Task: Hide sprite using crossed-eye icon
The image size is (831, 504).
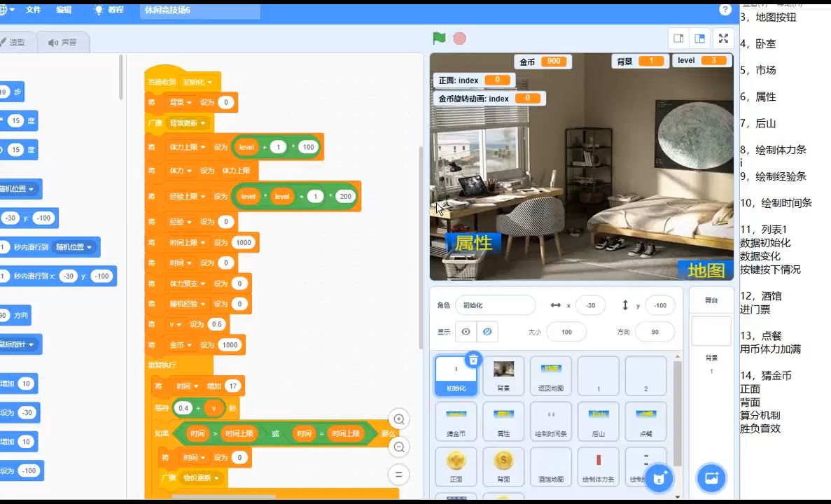Action: [x=487, y=332]
